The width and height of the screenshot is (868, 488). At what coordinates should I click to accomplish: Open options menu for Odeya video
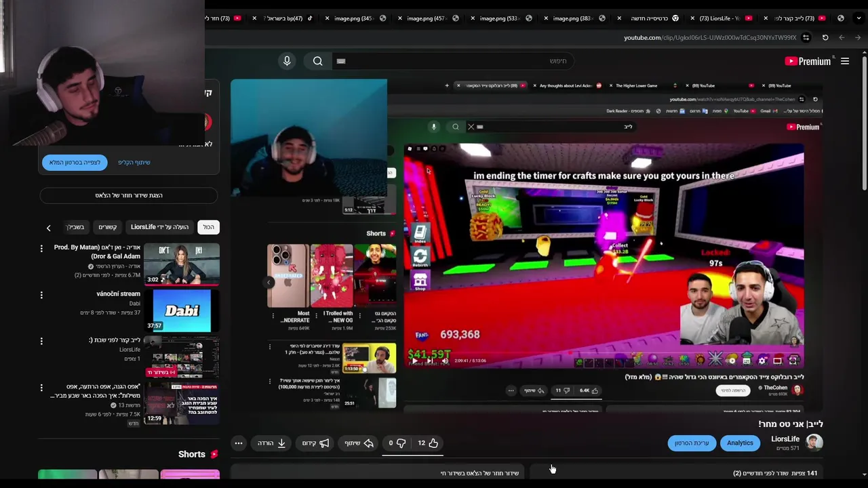(41, 249)
